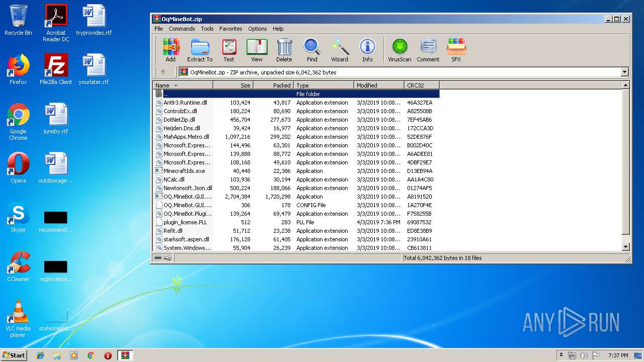Select DotNetZip.dll file
Image resolution: width=644 pixels, height=362 pixels.
(x=296, y=120)
